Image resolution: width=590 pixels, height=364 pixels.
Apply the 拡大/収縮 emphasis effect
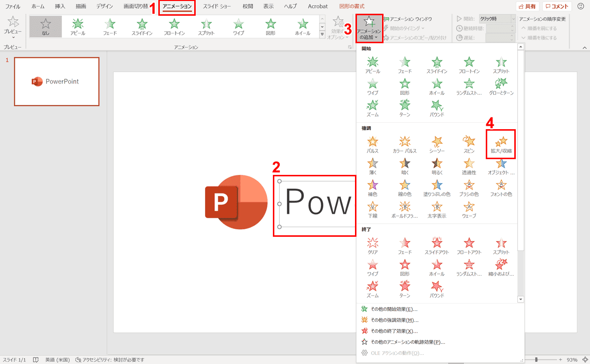(501, 145)
